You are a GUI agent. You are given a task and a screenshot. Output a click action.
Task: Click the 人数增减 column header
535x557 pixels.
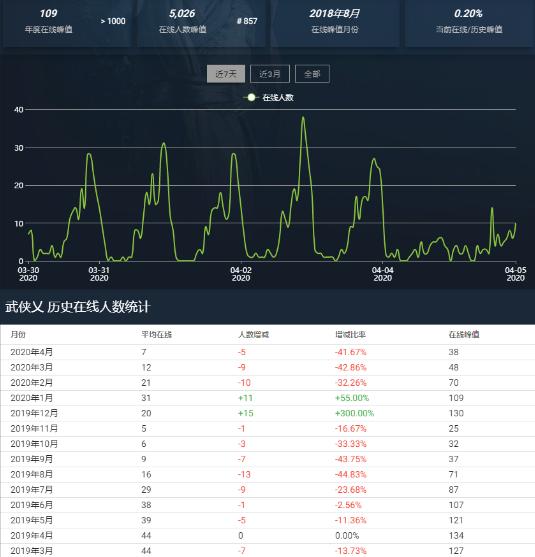coord(253,334)
